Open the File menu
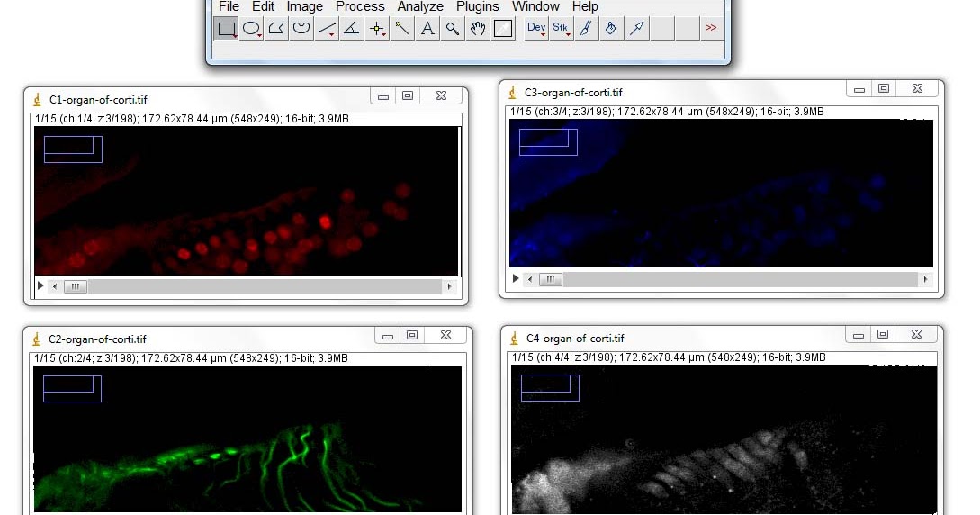980x515 pixels. pyautogui.click(x=229, y=6)
